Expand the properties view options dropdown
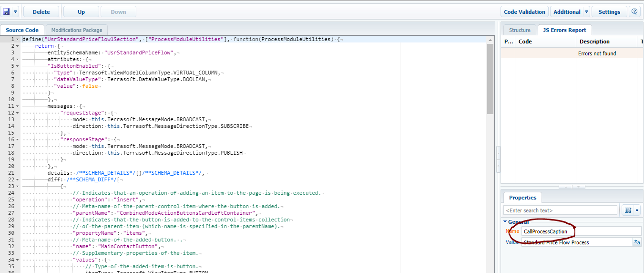Image resolution: width=644 pixels, height=273 pixels. tap(637, 210)
